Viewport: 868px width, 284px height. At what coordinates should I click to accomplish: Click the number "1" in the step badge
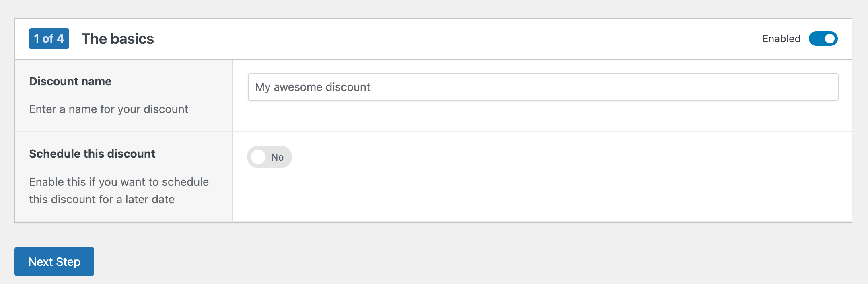[x=37, y=39]
